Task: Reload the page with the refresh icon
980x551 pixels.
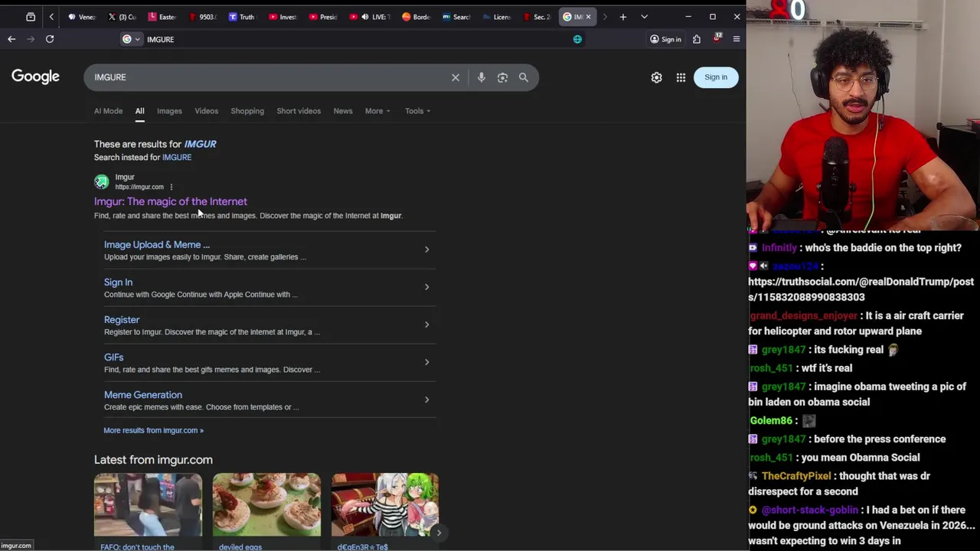Action: point(50,39)
